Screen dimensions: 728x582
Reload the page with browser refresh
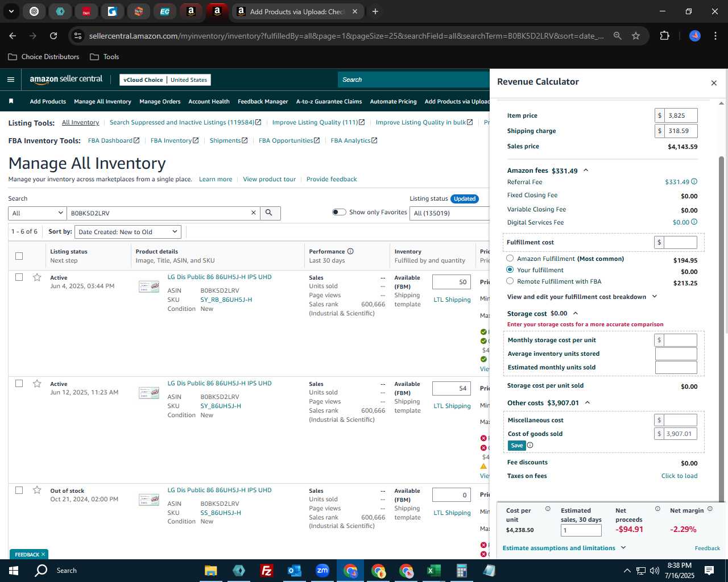click(x=53, y=36)
